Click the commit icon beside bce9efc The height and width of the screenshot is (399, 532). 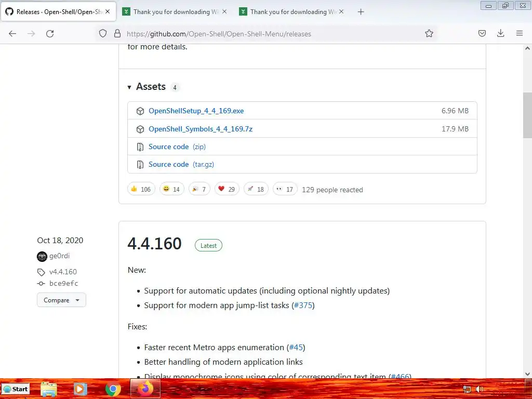click(x=41, y=284)
